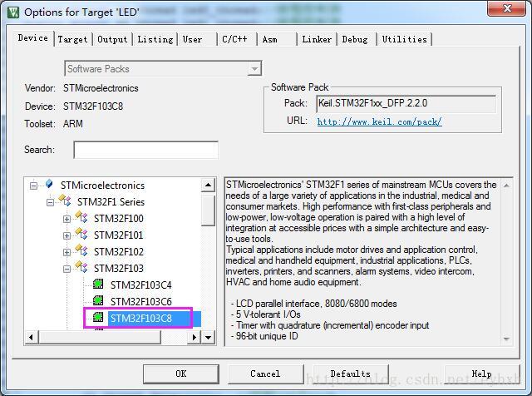
Task: Expand the STM32F101 node
Action: tap(66, 235)
